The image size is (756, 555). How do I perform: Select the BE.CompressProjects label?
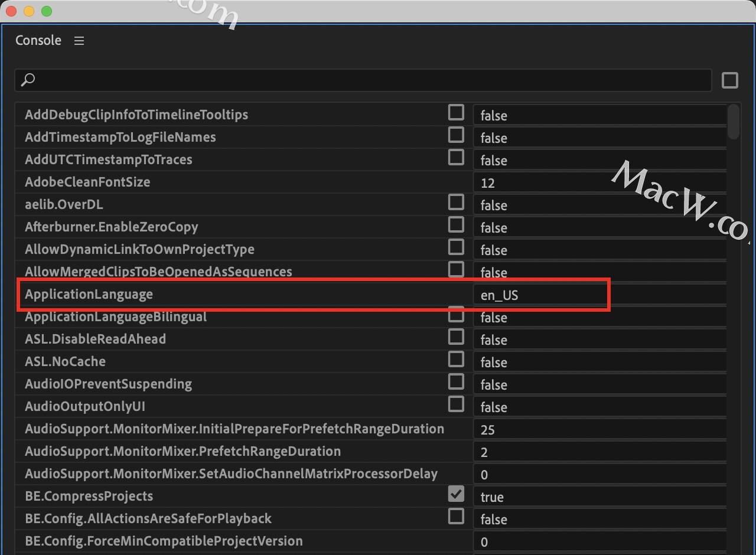[89, 496]
